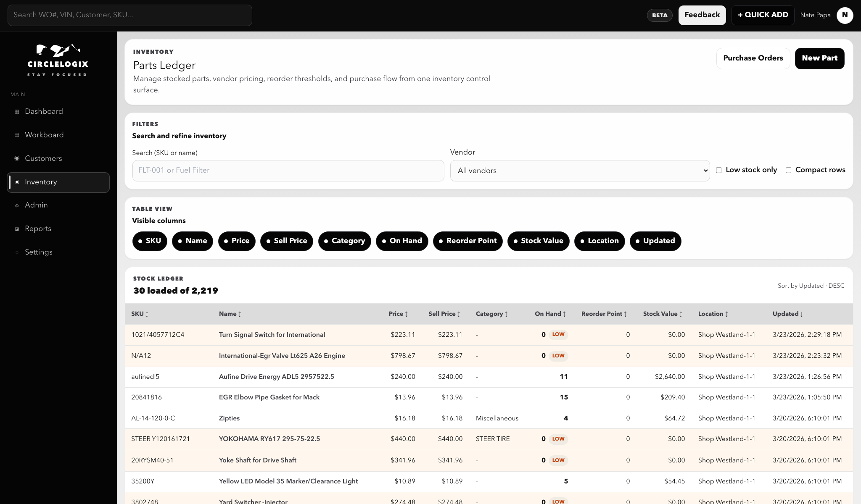This screenshot has height=504, width=861.
Task: Sort using the Updated column arrow
Action: (x=802, y=314)
